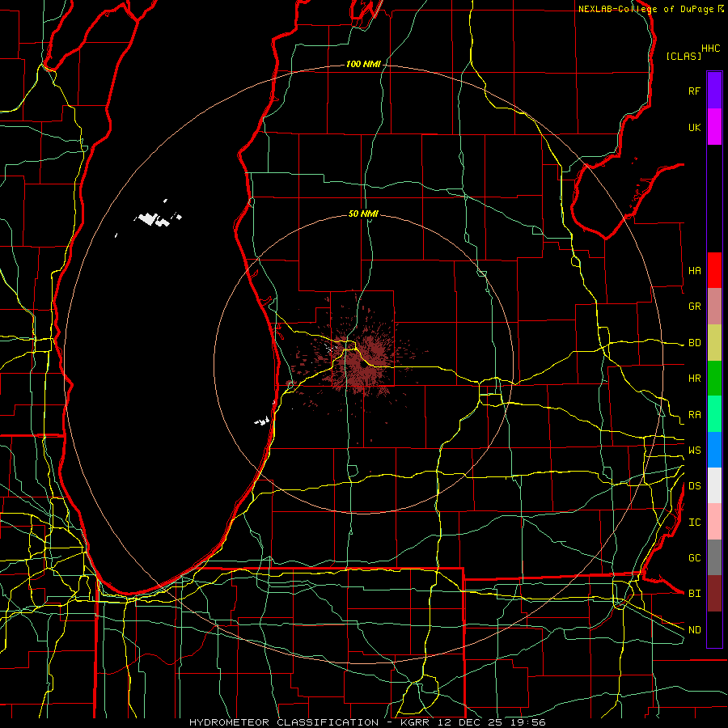This screenshot has height=728, width=728.
Task: Click the RA legend label
Action: (x=694, y=415)
